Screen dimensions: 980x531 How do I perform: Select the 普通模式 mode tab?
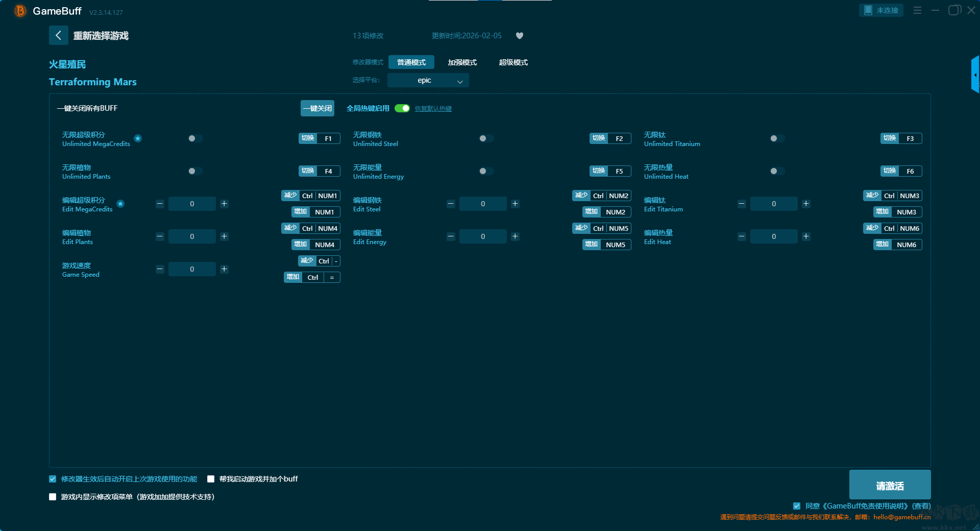[x=411, y=62]
